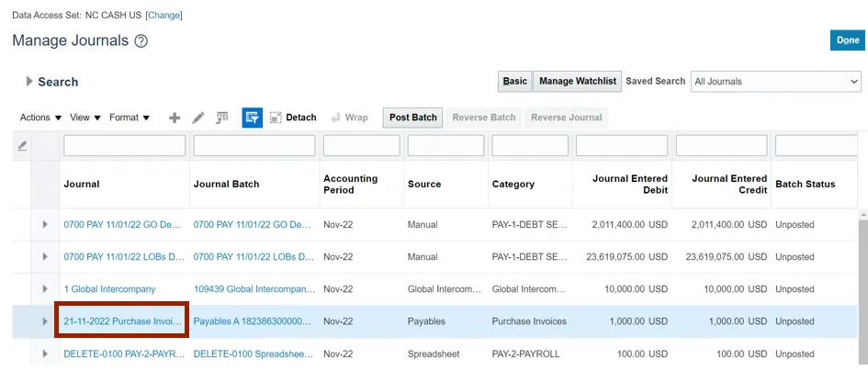Expand the 21-11-2022 Purchase Invoices row
Screen dimensions: 868x371
coord(45,321)
